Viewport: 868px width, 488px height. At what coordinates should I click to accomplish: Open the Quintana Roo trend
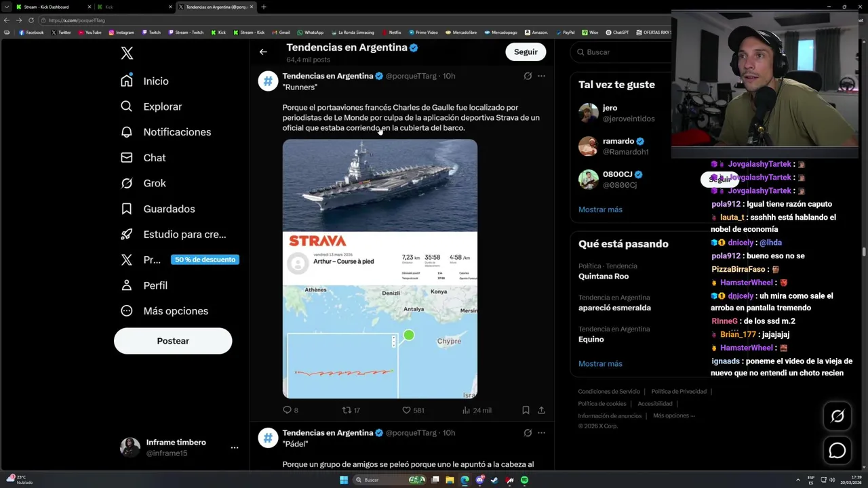coord(604,277)
